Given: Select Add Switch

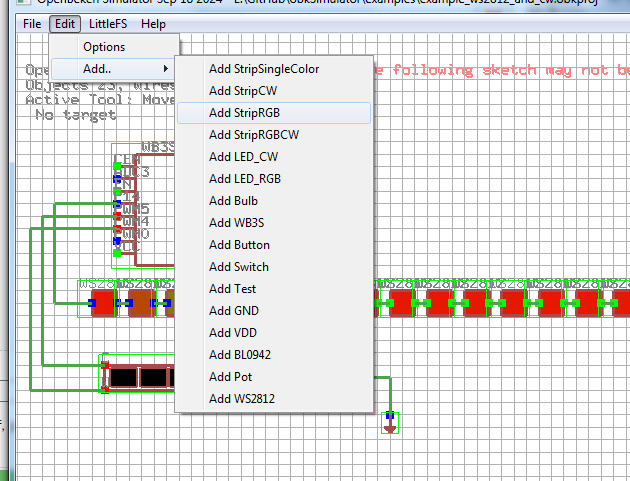Looking at the screenshot, I should 274,267.
